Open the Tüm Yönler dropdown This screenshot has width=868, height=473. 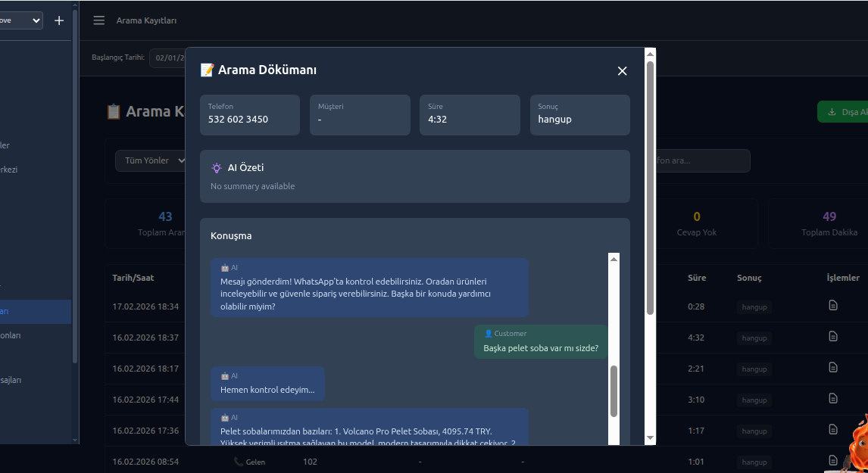tap(151, 160)
